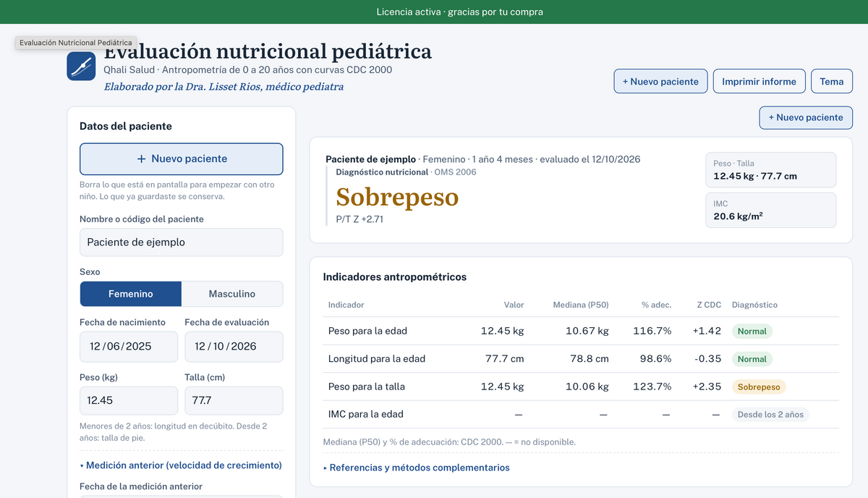Image resolution: width=868 pixels, height=498 pixels.
Task: Click the IMC 20.6 kg/m² summary card
Action: pos(771,210)
